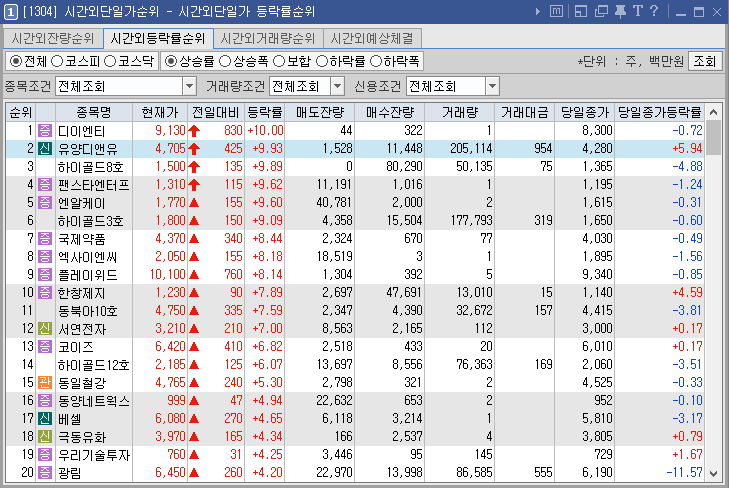
Task: Click the 증 badge beside 코이즈
Action: tap(45, 347)
